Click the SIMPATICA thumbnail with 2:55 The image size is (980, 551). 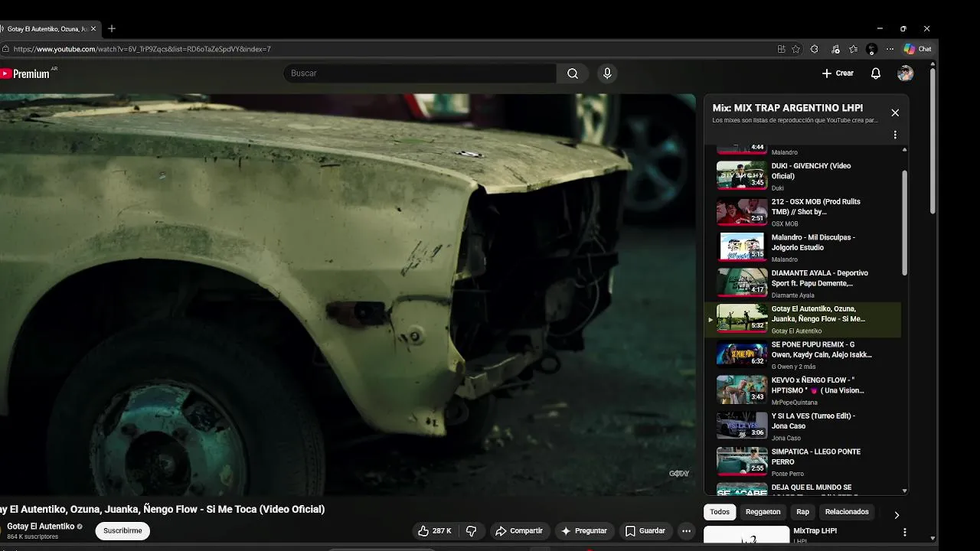coord(742,461)
